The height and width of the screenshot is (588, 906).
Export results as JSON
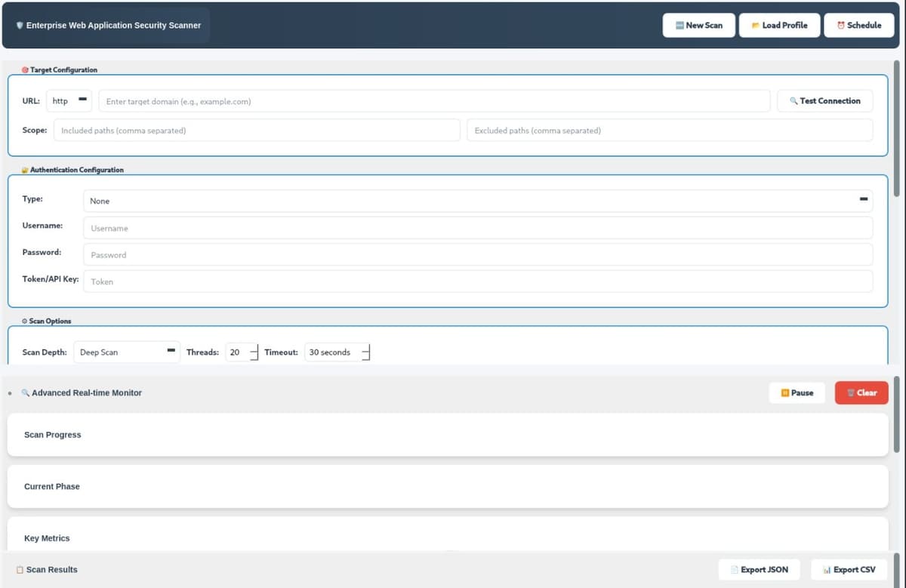click(758, 570)
